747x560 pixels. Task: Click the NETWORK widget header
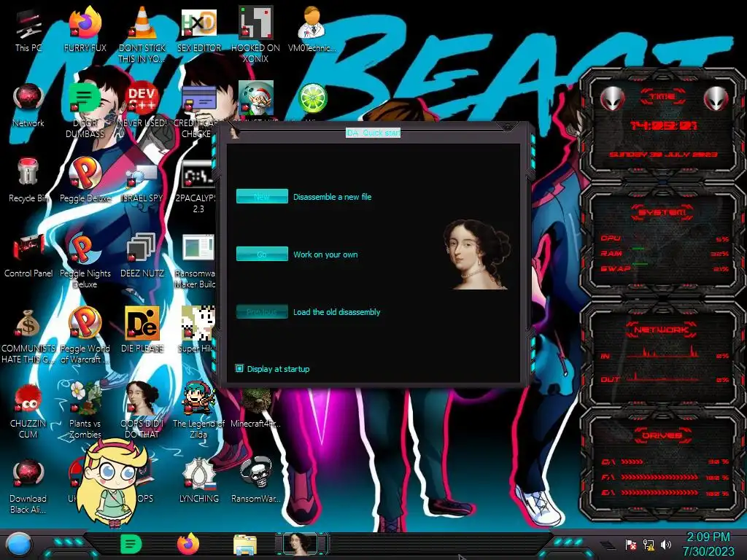[x=661, y=330]
